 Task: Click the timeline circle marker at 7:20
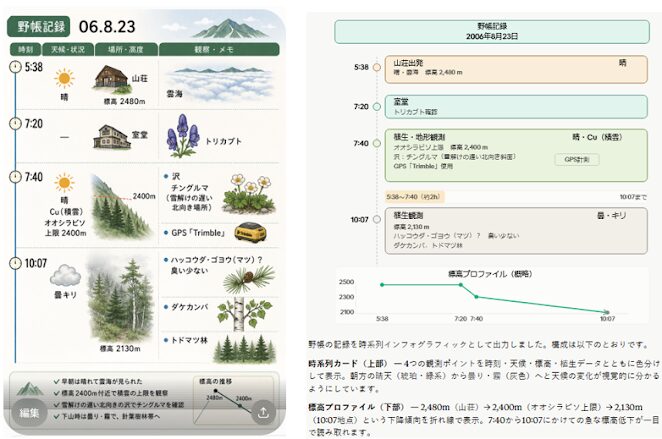pos(377,107)
